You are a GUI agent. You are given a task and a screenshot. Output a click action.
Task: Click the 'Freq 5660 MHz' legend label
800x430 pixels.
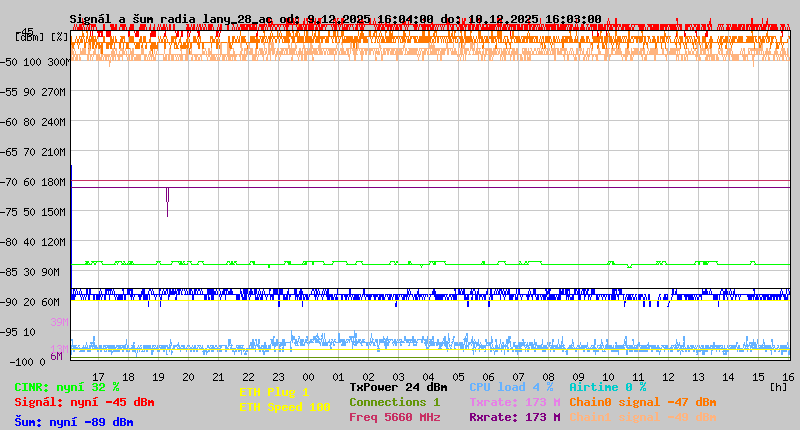click(x=395, y=417)
